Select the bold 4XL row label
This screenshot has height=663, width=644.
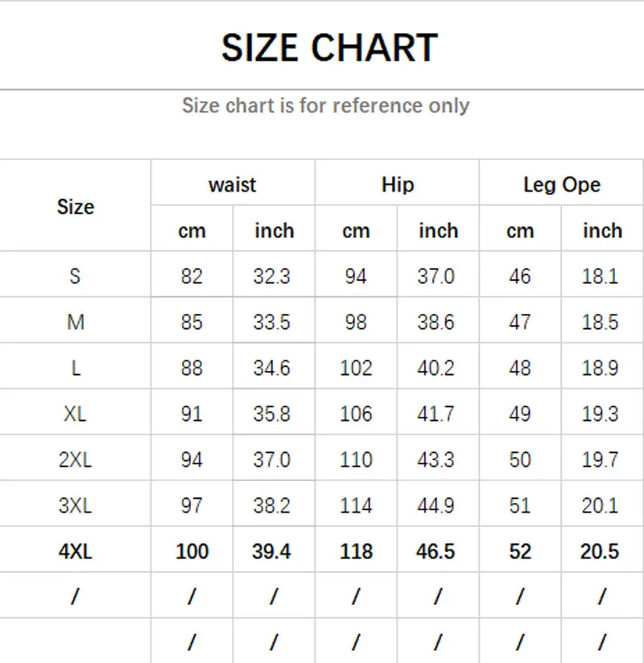point(75,551)
